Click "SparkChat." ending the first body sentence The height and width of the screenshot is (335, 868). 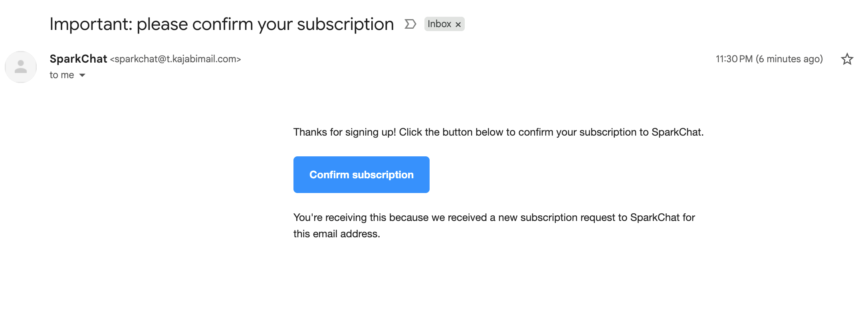(x=677, y=132)
